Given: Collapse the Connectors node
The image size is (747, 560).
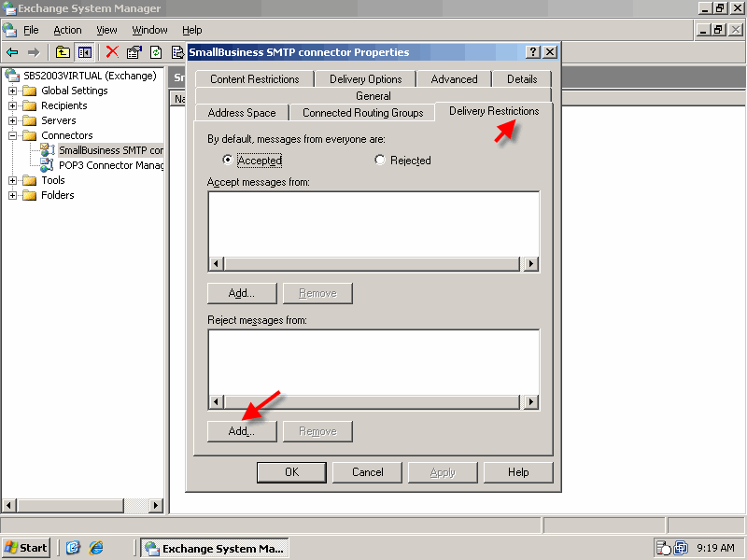Looking at the screenshot, I should pyautogui.click(x=13, y=135).
